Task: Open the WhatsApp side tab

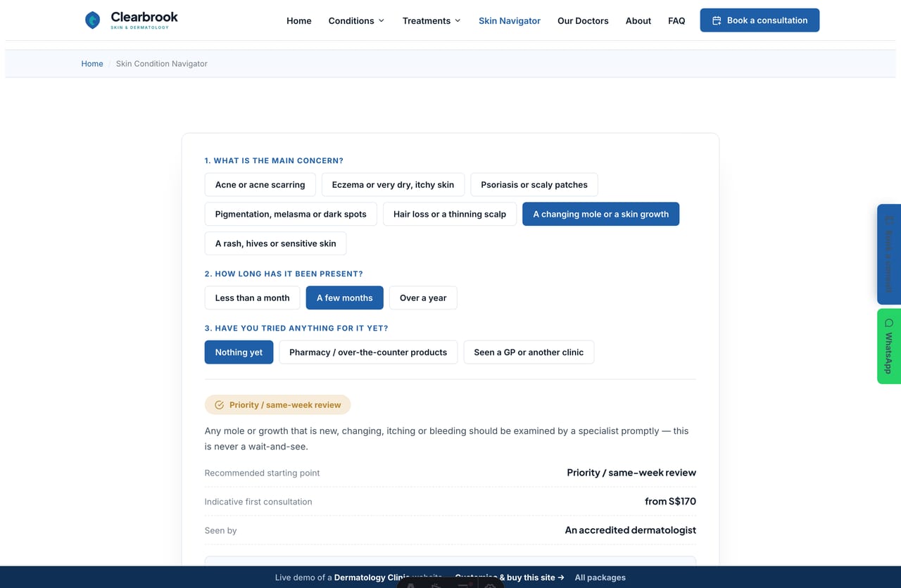Action: pos(889,346)
